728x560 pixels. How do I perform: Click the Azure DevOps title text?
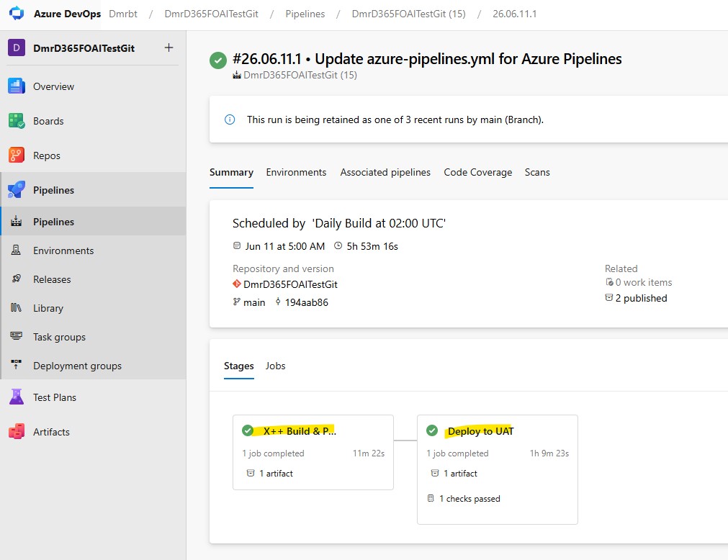[x=67, y=14]
